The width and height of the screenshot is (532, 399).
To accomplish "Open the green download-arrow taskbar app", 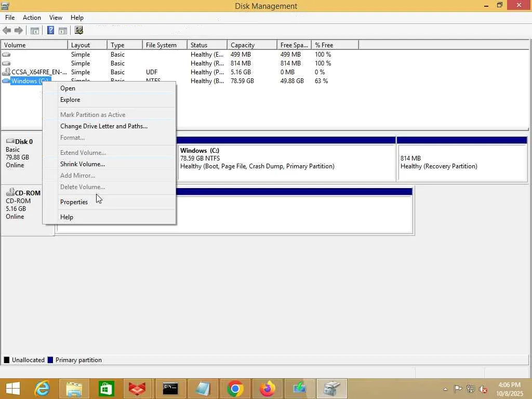I will [300, 389].
